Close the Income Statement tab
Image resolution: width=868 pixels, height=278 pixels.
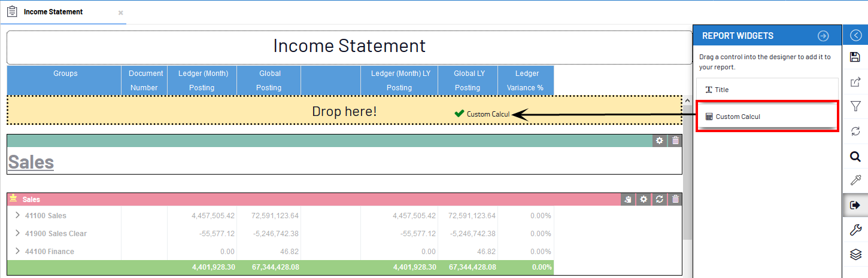[x=120, y=13]
